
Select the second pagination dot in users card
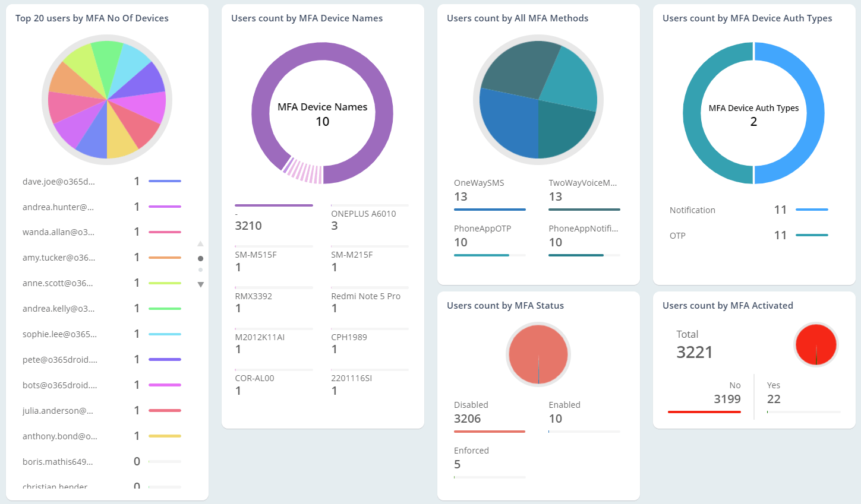[200, 270]
